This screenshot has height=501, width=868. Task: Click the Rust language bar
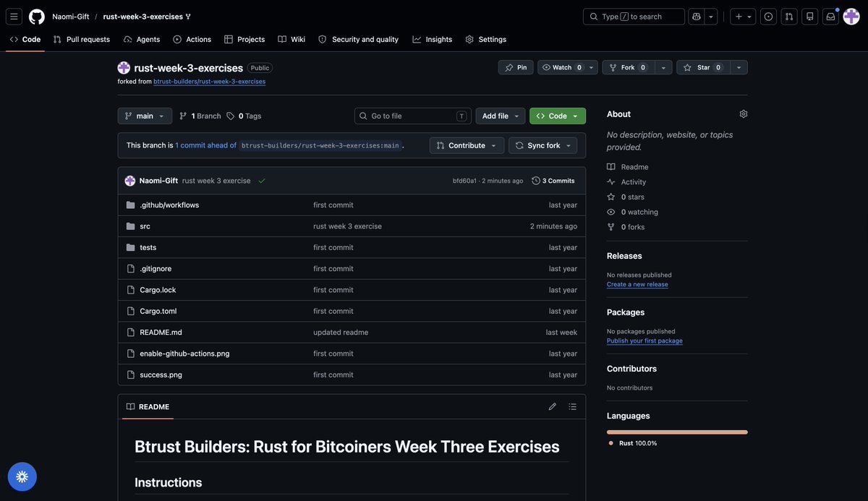pos(677,432)
